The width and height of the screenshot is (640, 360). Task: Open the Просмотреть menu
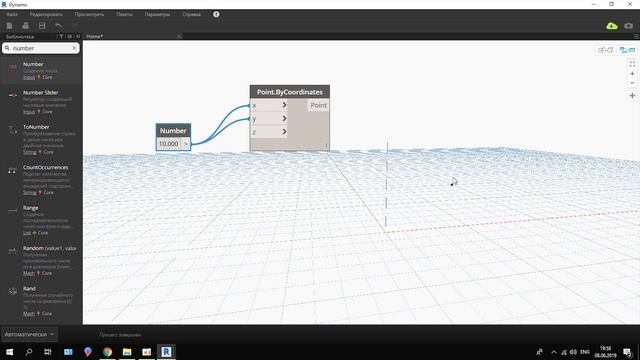coord(89,14)
